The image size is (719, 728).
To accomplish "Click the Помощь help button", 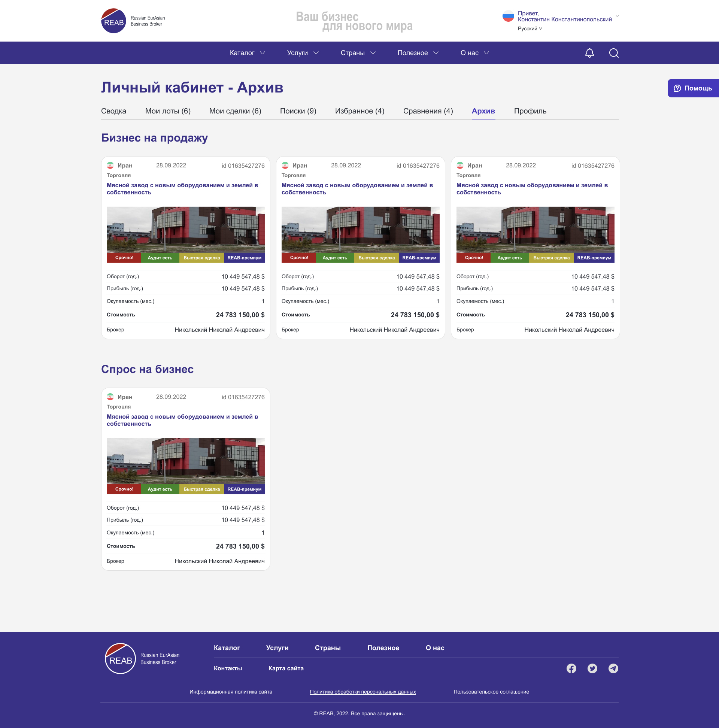I will click(x=693, y=88).
